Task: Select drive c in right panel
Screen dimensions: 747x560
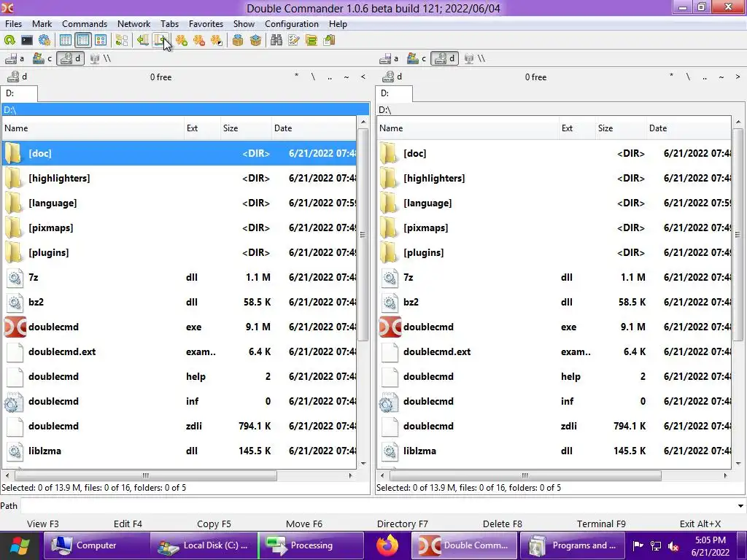Action: tap(417, 58)
